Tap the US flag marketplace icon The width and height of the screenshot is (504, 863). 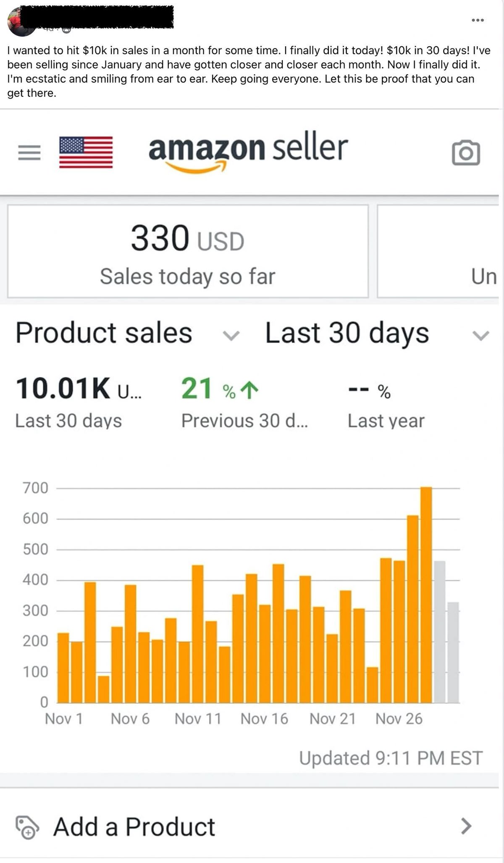click(x=86, y=152)
